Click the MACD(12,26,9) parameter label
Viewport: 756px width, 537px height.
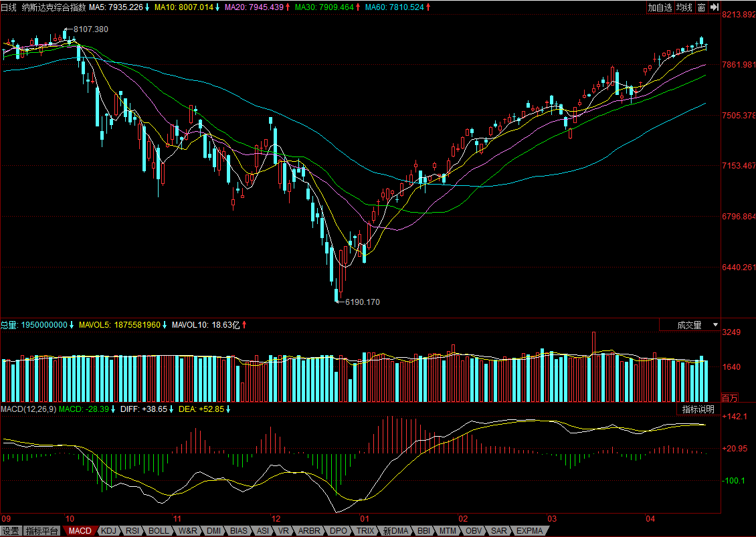click(29, 409)
